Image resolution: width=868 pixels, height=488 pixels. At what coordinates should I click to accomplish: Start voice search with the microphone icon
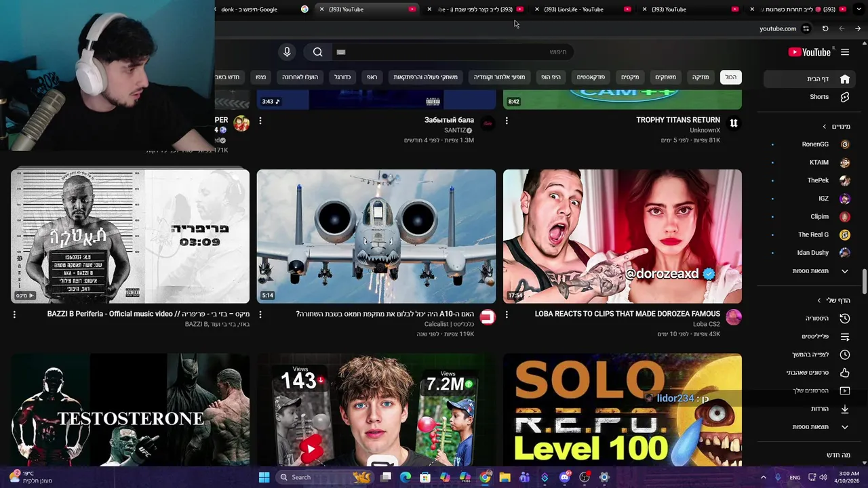coord(287,52)
